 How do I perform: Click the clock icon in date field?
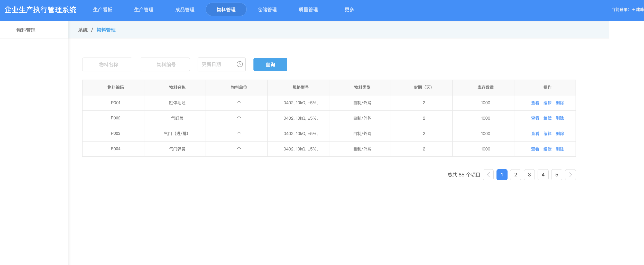pyautogui.click(x=240, y=64)
